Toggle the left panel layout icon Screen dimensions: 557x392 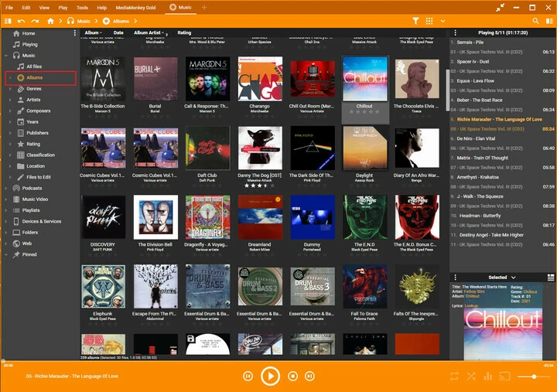[8, 21]
